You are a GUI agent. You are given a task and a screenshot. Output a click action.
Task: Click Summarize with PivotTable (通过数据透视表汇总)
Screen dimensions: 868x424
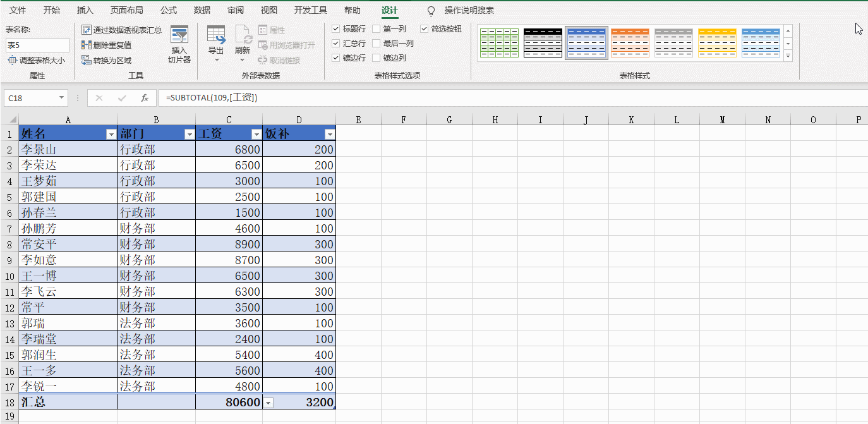coord(122,30)
